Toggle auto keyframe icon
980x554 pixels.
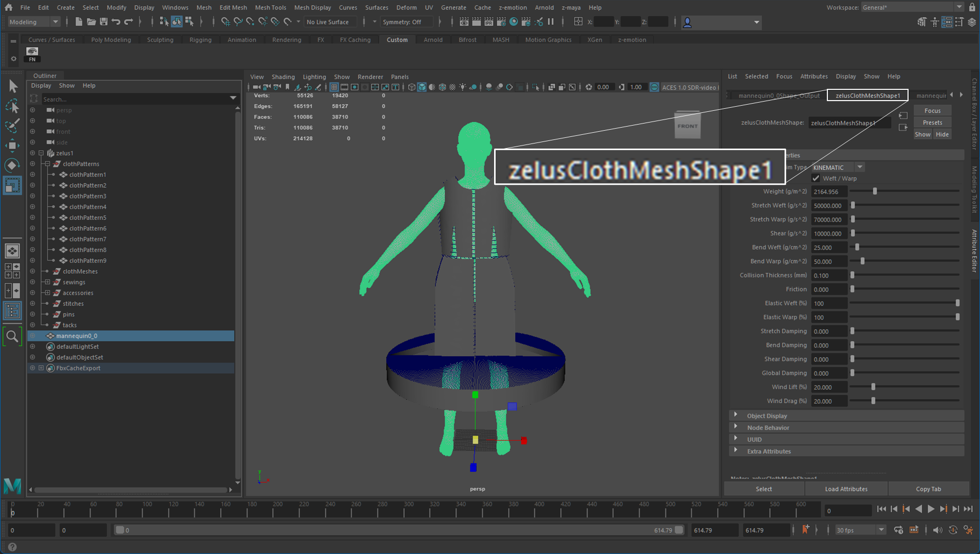953,530
